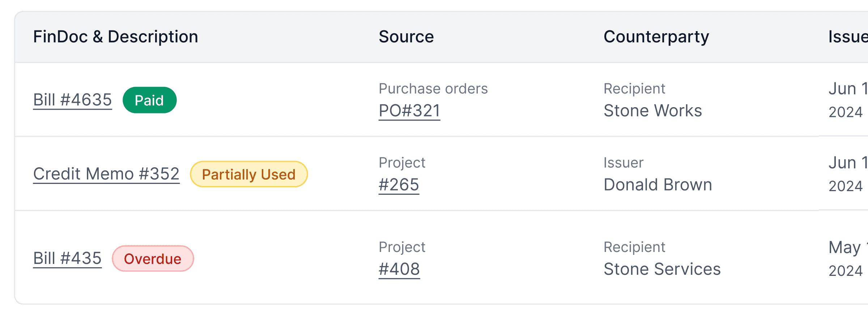Sort by the Source column header
Image resolution: width=868 pixels, height=328 pixels.
pos(406,36)
